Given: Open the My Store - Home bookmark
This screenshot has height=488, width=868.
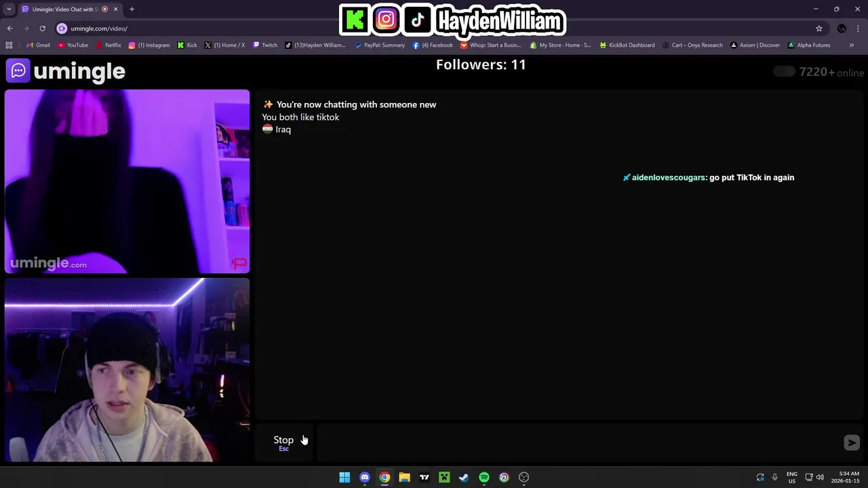Looking at the screenshot, I should click(560, 45).
